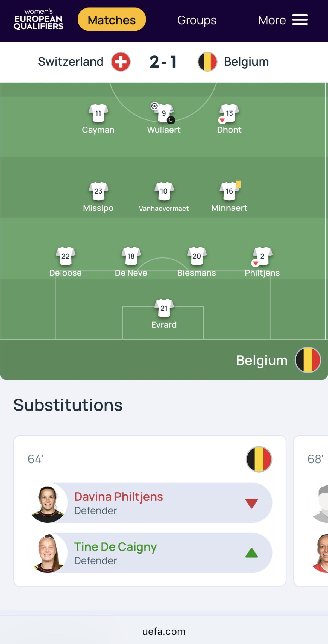Switch to the Groups tab
Image resolution: width=328 pixels, height=644 pixels.
(x=197, y=20)
